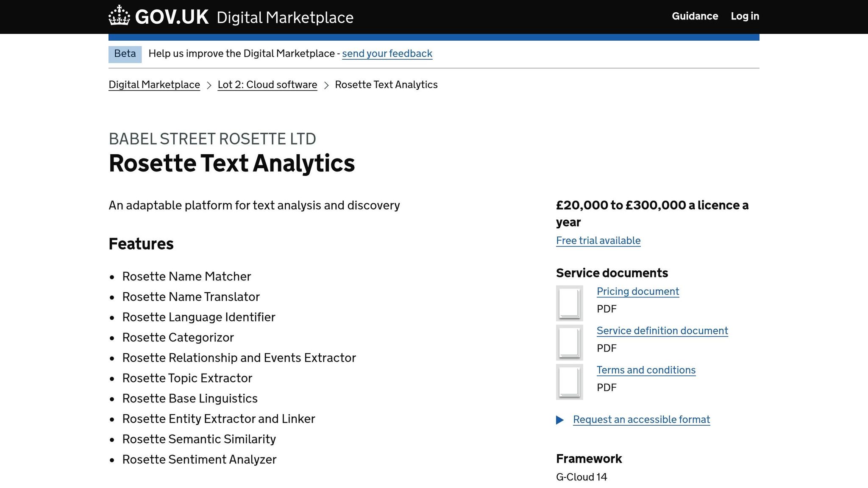Click the Rosette Semantic Similarity feature
The height and width of the screenshot is (488, 868).
(199, 439)
